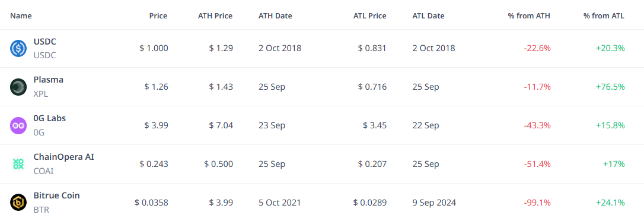Open the Bitrue Coin name link
This screenshot has height=221, width=644.
57,195
